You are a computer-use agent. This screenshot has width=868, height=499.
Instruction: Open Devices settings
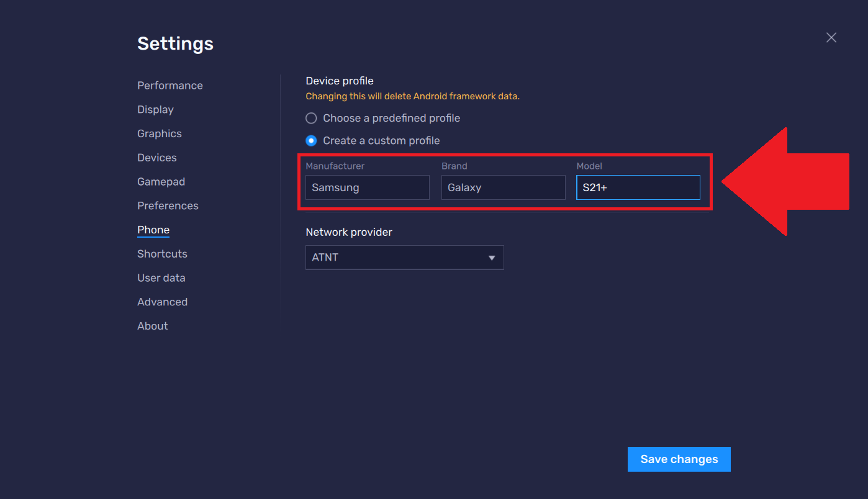pos(156,157)
